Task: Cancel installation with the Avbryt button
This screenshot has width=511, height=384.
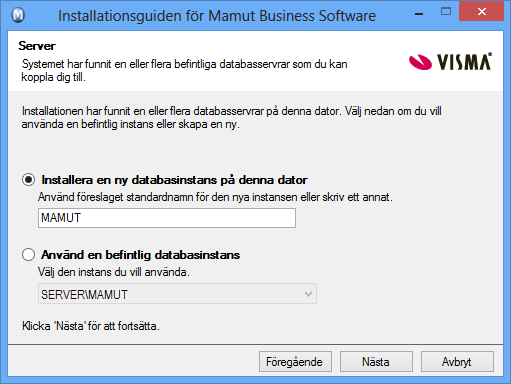Action: [x=457, y=362]
